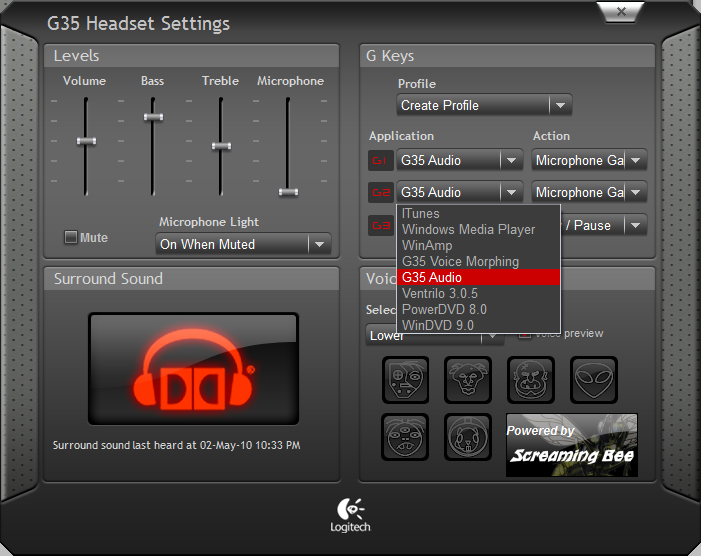Select the three-eyed mutant voice icon
Screen dimensions: 701x556
pyautogui.click(x=405, y=437)
